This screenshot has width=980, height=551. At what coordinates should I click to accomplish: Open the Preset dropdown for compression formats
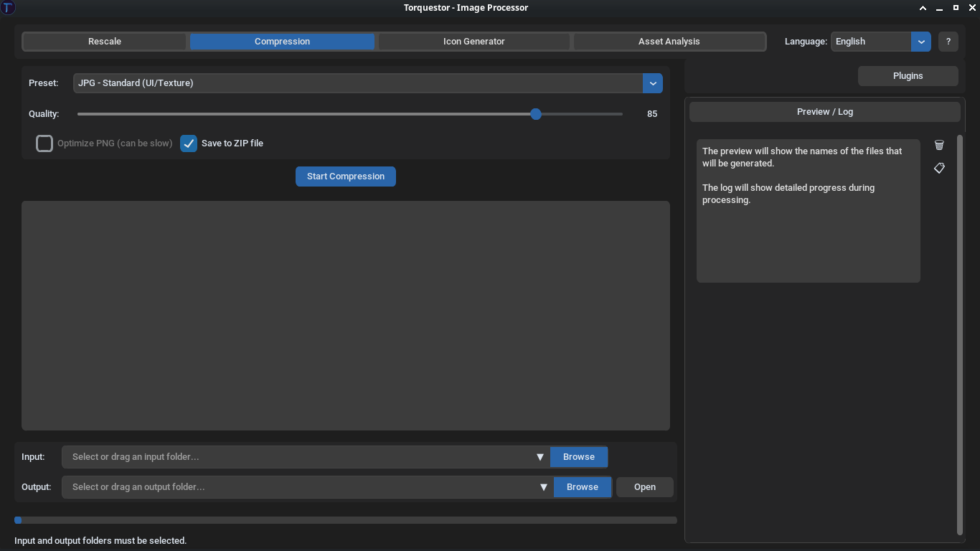point(652,83)
